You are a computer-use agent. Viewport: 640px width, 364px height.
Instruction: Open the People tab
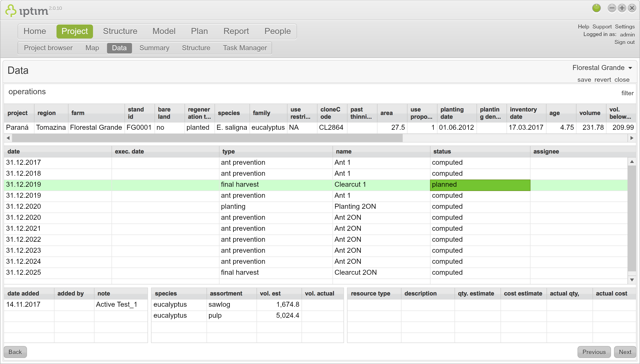(x=277, y=31)
